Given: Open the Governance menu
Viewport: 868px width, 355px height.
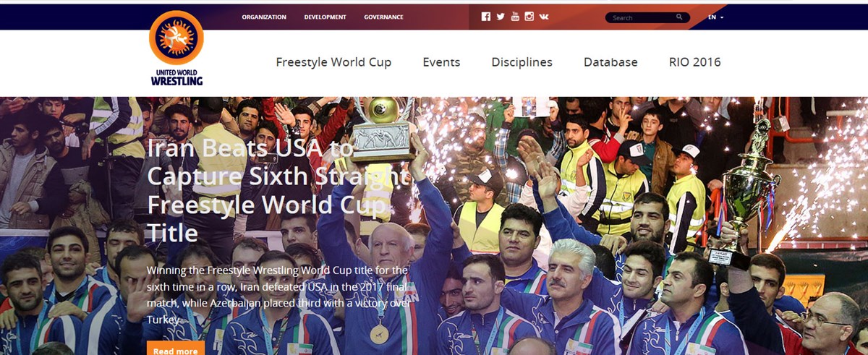Looking at the screenshot, I should pos(383,17).
